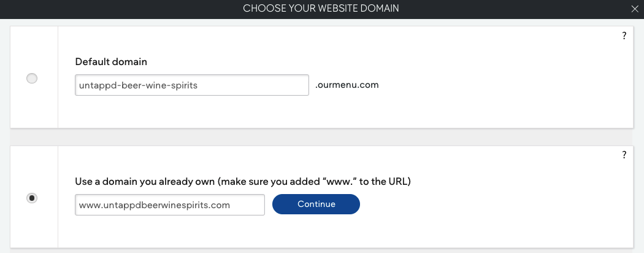Click the Continue button
This screenshot has height=253, width=644.
pyautogui.click(x=316, y=204)
